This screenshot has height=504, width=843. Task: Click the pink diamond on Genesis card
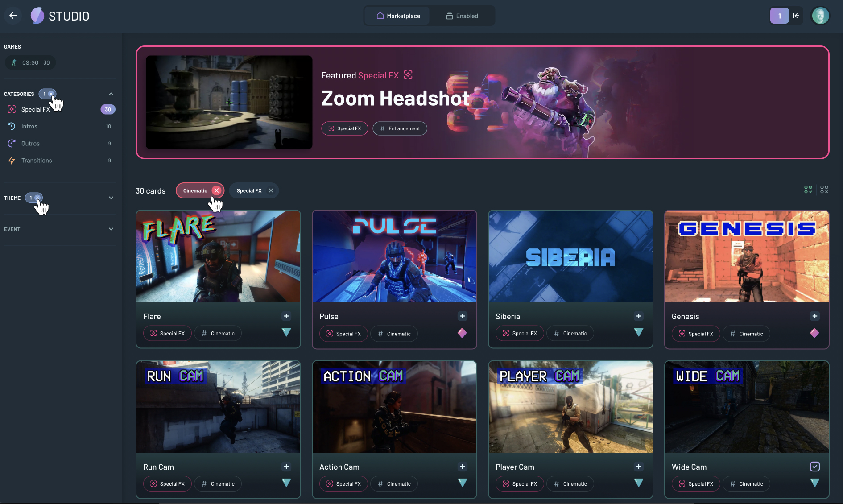(x=814, y=333)
